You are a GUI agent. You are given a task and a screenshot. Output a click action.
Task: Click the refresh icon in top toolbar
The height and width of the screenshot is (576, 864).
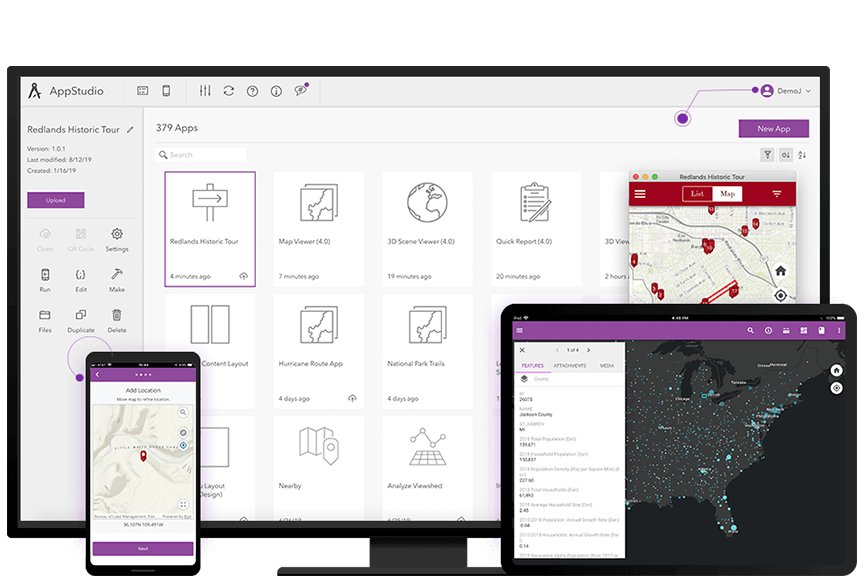[229, 91]
